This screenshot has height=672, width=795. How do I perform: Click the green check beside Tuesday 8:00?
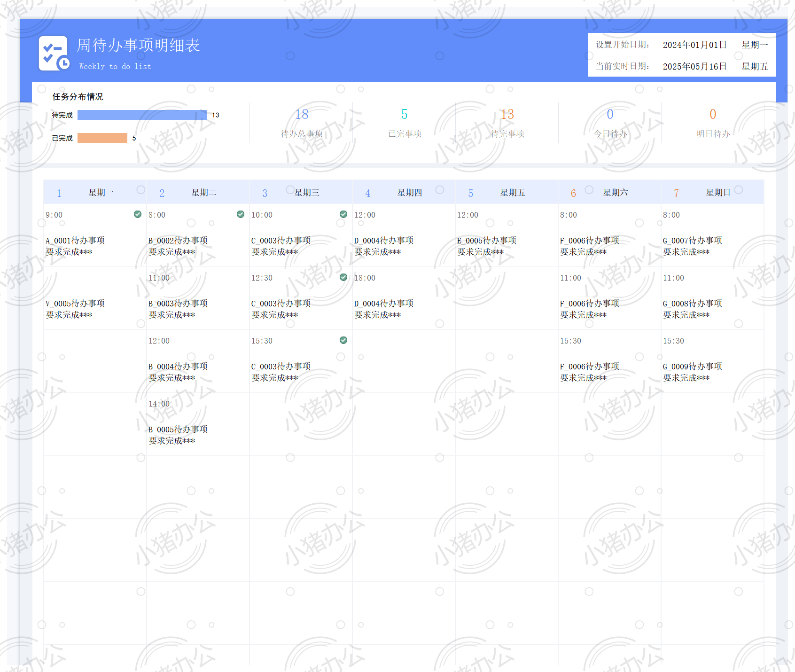(241, 214)
